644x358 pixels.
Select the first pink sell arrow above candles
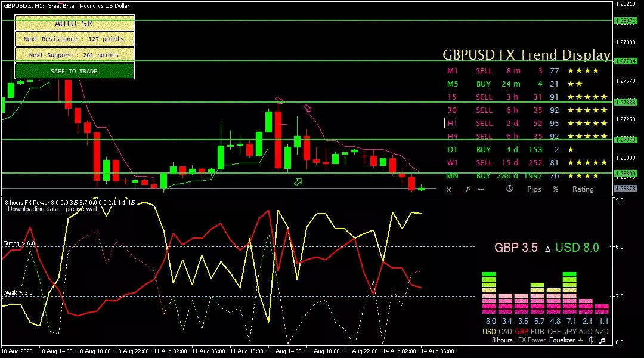pos(279,100)
